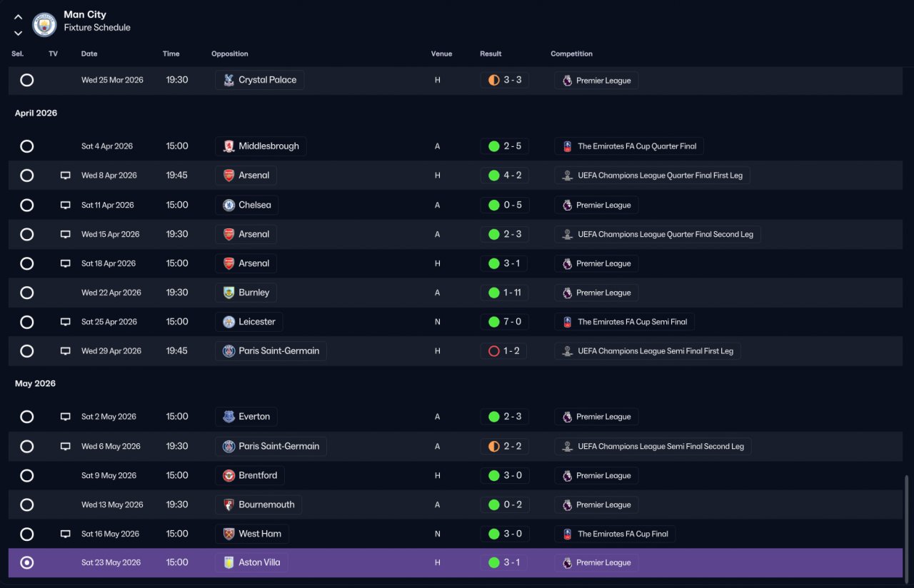This screenshot has height=588, width=914.
Task: Click the Man City club badge icon
Action: (44, 25)
